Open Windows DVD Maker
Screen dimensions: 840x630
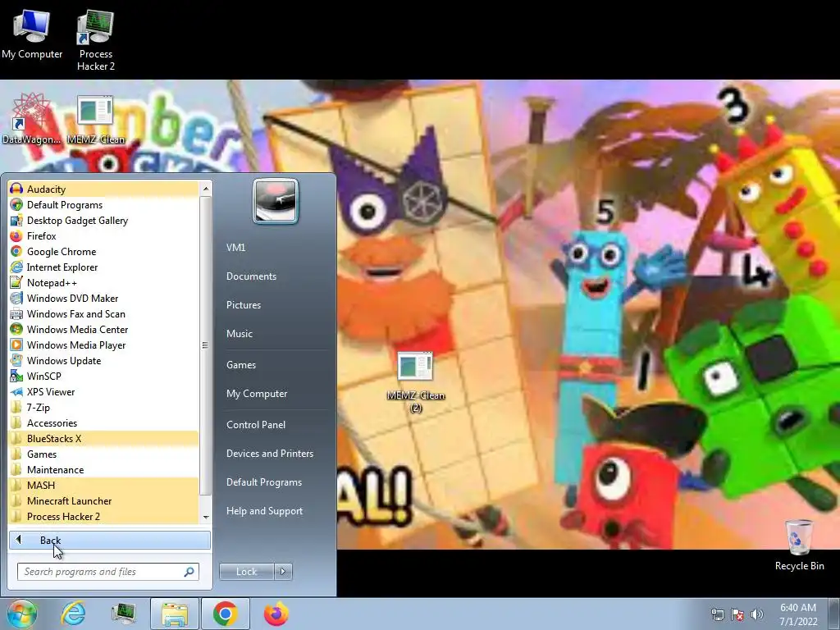pyautogui.click(x=103, y=298)
